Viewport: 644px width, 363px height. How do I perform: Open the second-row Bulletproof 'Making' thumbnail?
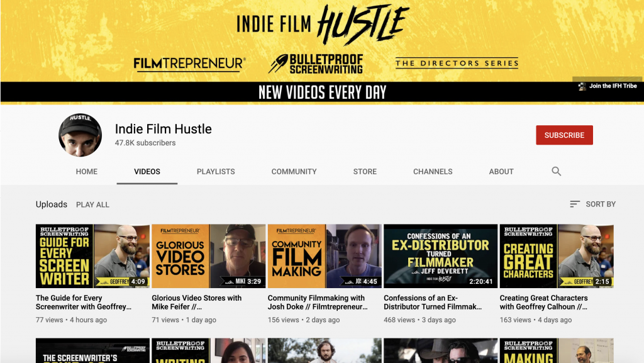tap(557, 350)
